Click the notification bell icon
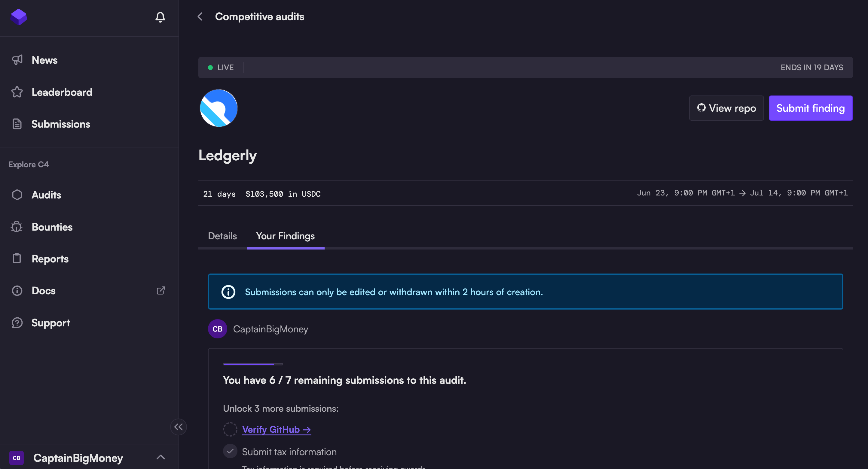Image resolution: width=868 pixels, height=469 pixels. 160,17
